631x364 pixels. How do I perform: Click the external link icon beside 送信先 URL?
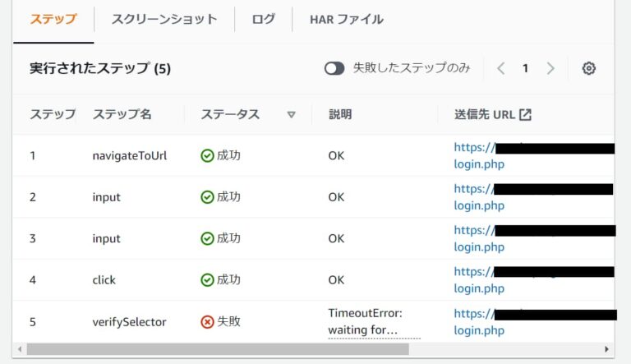pos(525,114)
